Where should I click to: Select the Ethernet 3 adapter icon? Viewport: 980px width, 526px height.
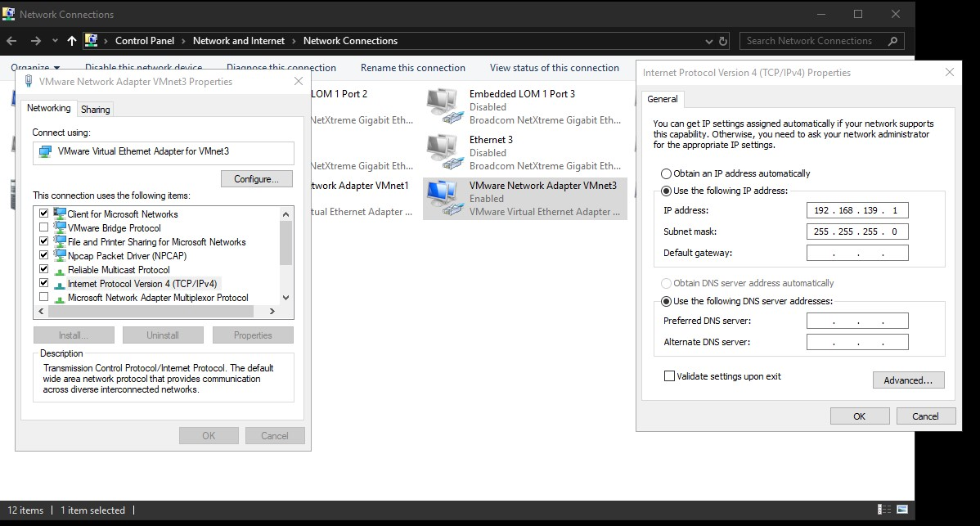tap(444, 152)
